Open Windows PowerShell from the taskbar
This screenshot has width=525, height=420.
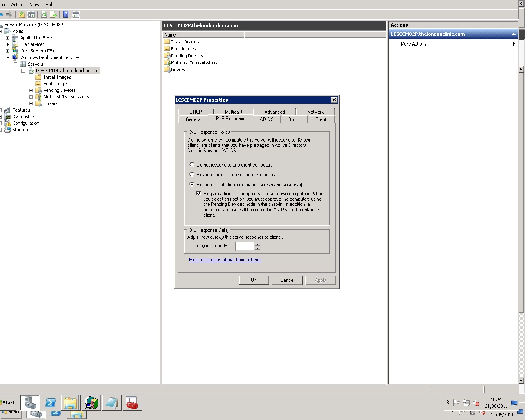pos(50,402)
